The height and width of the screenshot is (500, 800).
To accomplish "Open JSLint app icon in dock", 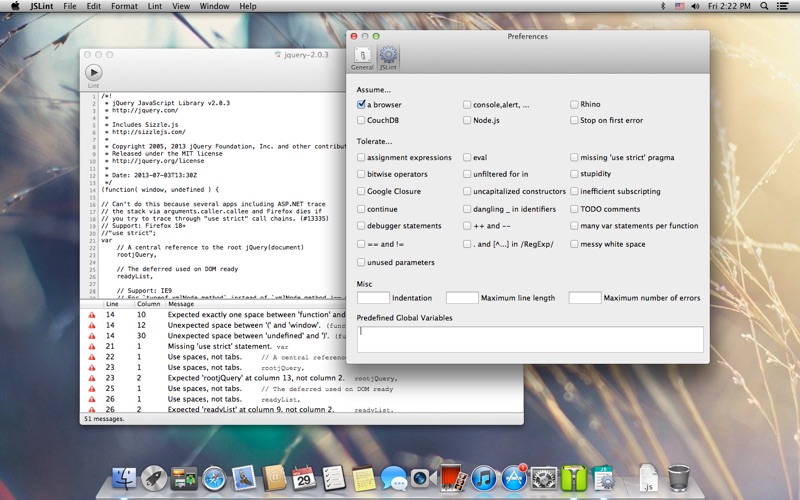I will pyautogui.click(x=604, y=478).
